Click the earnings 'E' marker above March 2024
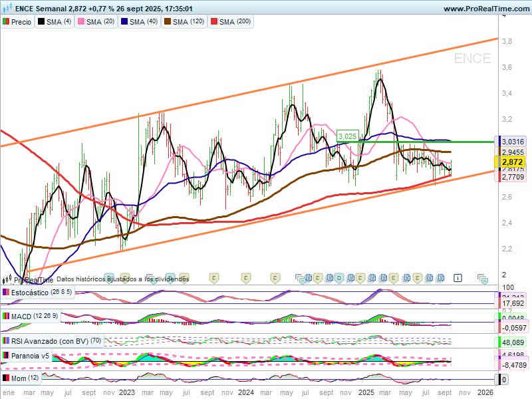 point(275,279)
